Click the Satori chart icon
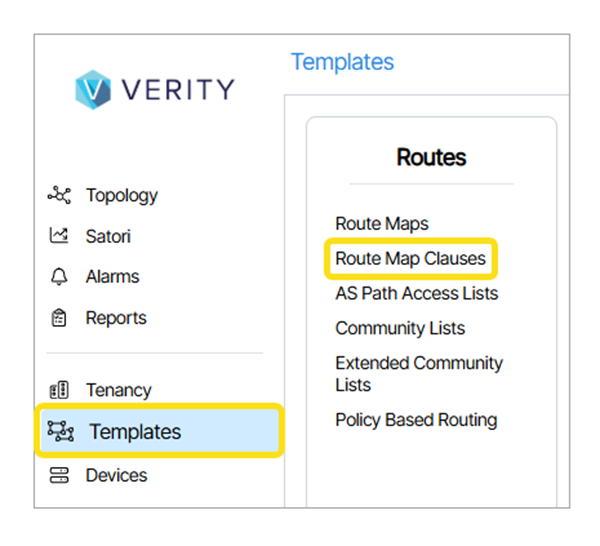This screenshot has width=600, height=546. pos(59,237)
